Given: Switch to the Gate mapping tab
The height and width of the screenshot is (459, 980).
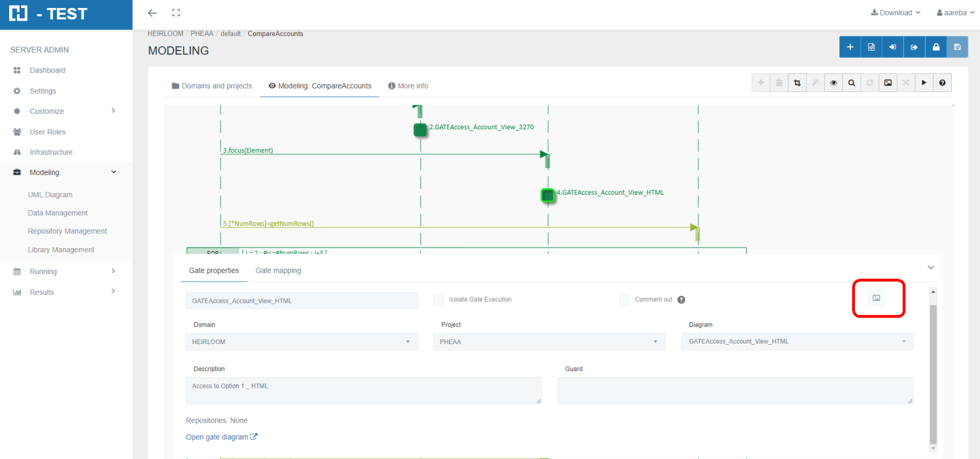Looking at the screenshot, I should pyautogui.click(x=278, y=271).
